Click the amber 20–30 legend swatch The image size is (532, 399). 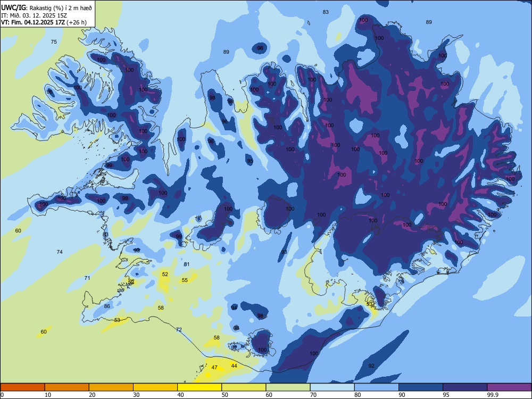click(111, 387)
